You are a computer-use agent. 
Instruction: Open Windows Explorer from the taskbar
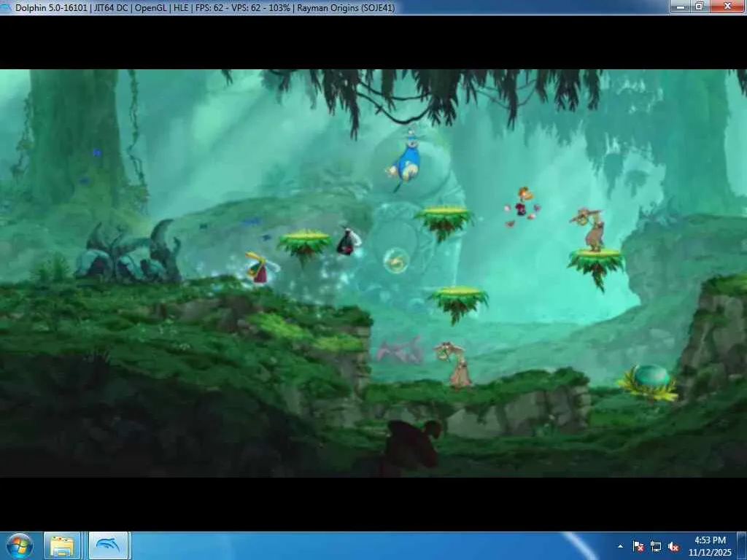[63, 546]
